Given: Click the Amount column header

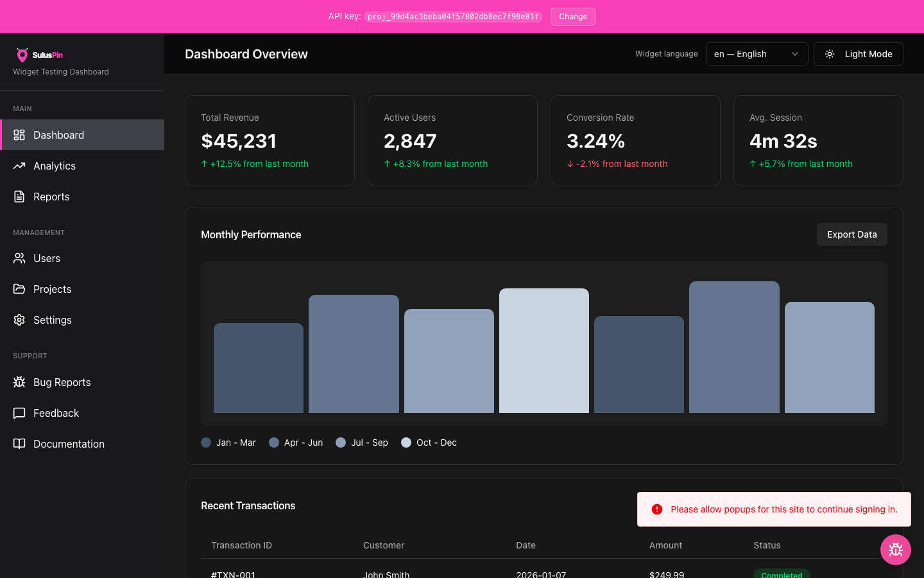Looking at the screenshot, I should pyautogui.click(x=665, y=545).
